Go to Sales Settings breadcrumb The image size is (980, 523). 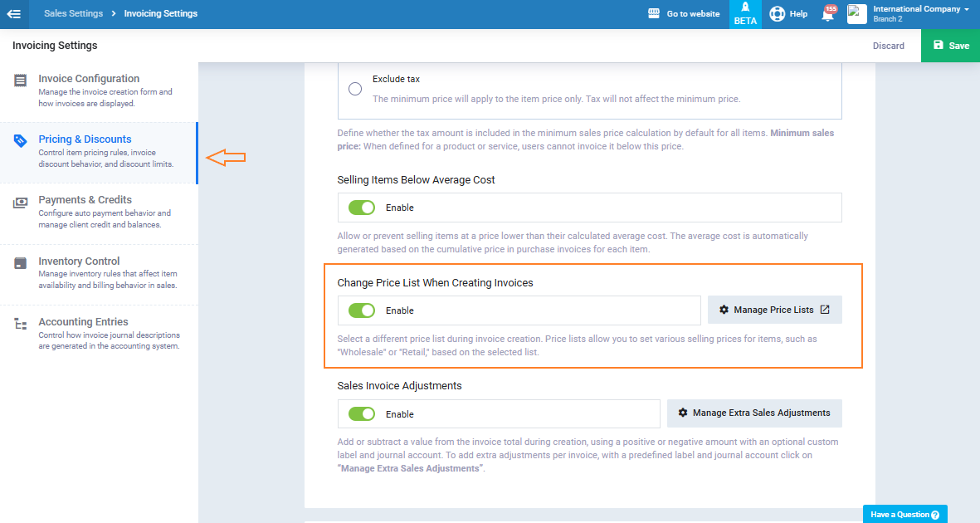click(x=73, y=14)
